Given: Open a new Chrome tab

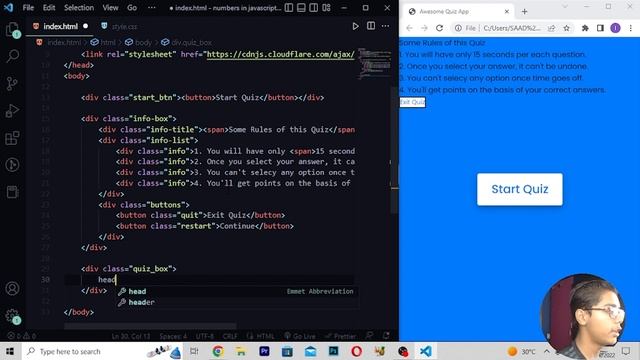Looking at the screenshot, I should click(x=524, y=12).
